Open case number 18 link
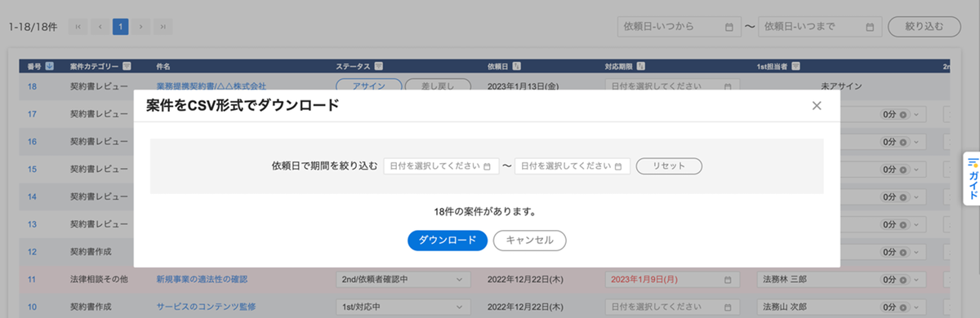The width and height of the screenshot is (980, 318). [32, 86]
